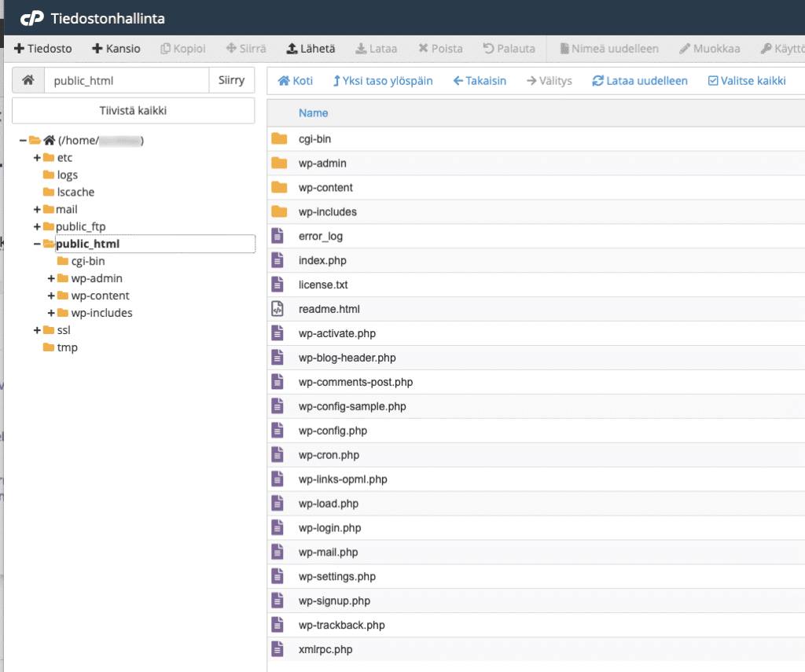Create new folder with Kansio button

tap(116, 49)
